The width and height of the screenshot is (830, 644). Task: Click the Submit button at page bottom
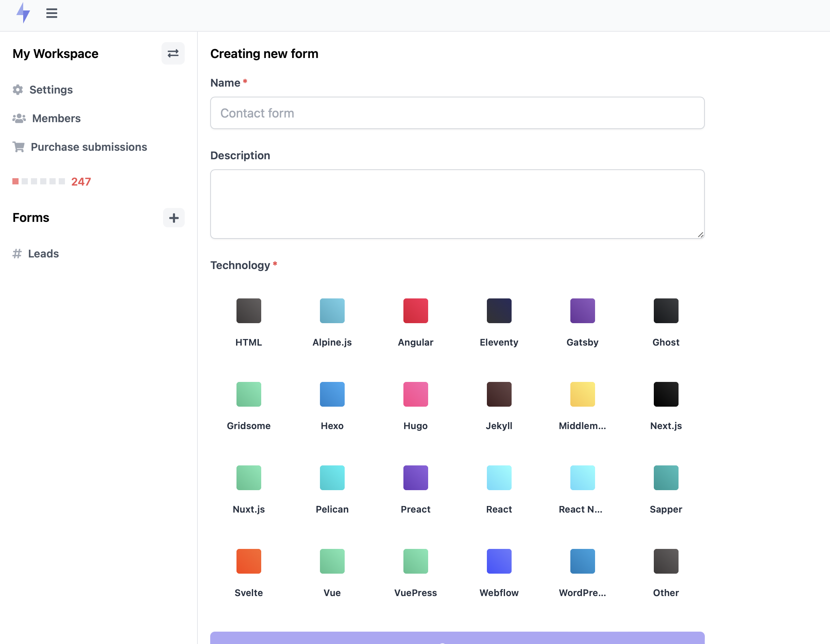click(458, 637)
